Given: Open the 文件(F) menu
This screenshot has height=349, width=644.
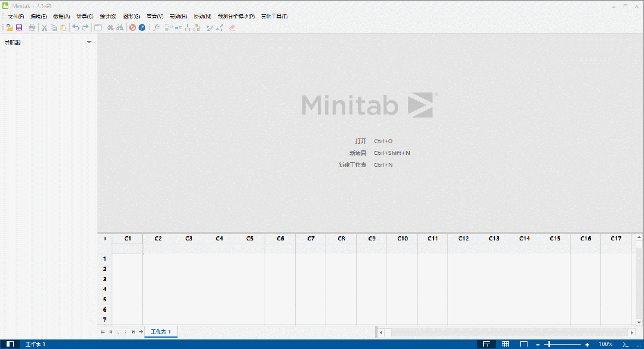Looking at the screenshot, I should [16, 16].
